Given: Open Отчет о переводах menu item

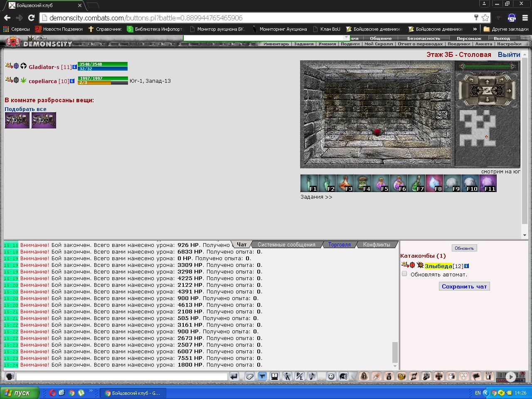Looking at the screenshot, I should coord(420,44).
